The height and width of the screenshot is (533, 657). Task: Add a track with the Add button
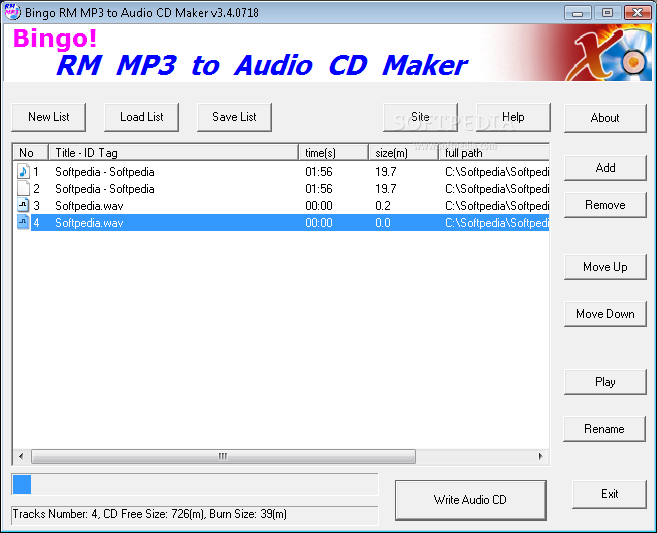pos(605,168)
